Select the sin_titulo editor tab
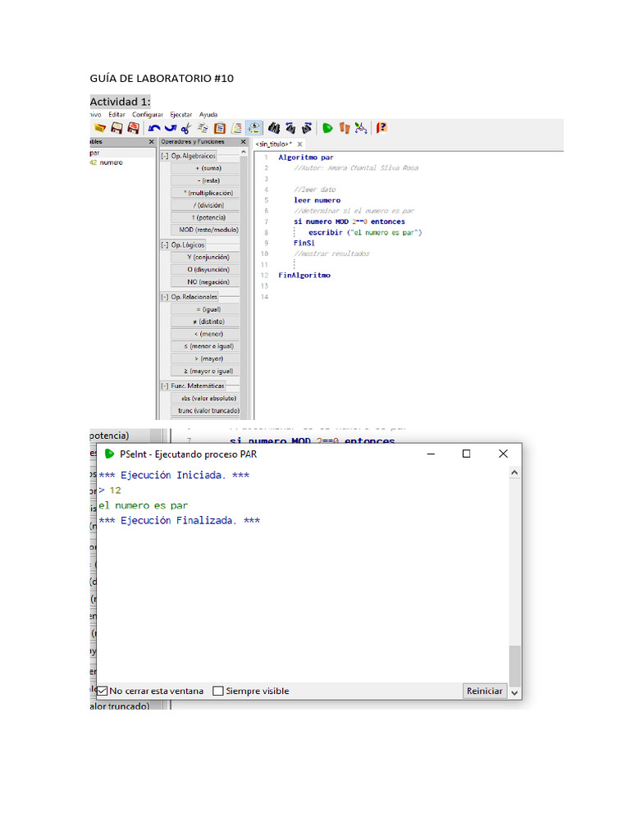This screenshot has width=630, height=840. (273, 144)
